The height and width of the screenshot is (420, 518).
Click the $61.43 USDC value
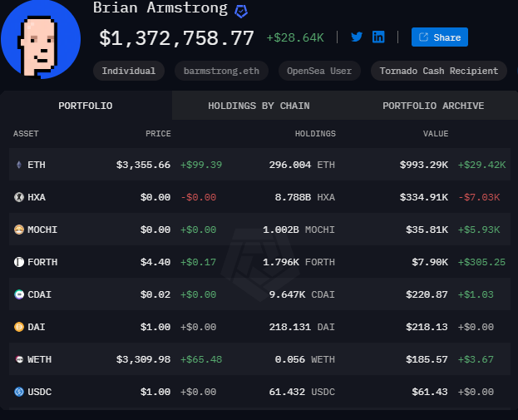coord(430,392)
